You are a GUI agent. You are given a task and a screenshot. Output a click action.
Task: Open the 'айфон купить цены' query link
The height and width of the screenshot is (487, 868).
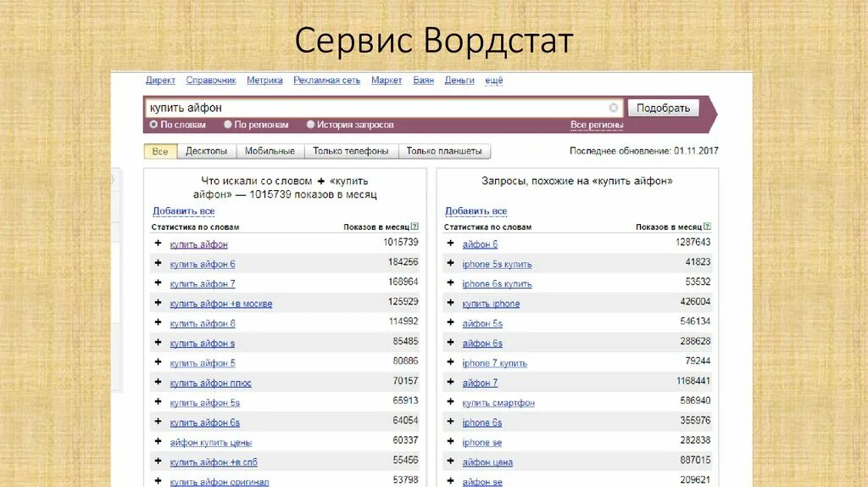(210, 442)
